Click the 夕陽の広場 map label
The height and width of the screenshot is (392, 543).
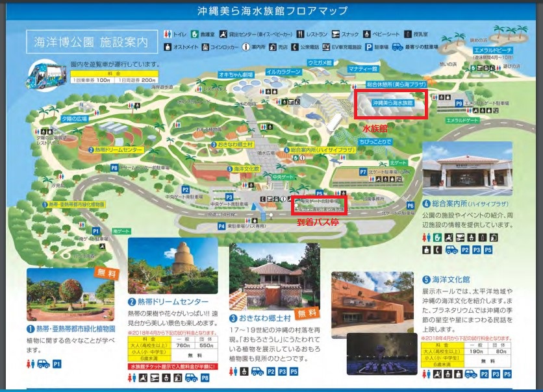[75, 119]
